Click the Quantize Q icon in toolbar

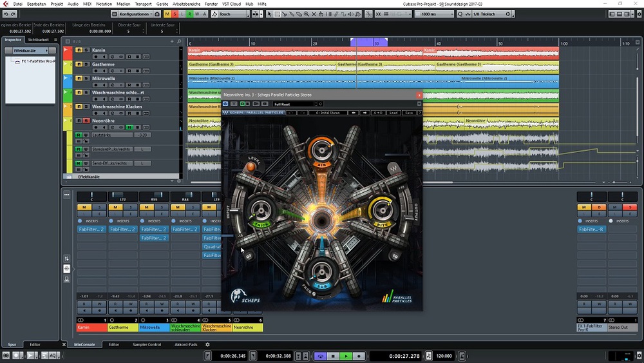460,14
